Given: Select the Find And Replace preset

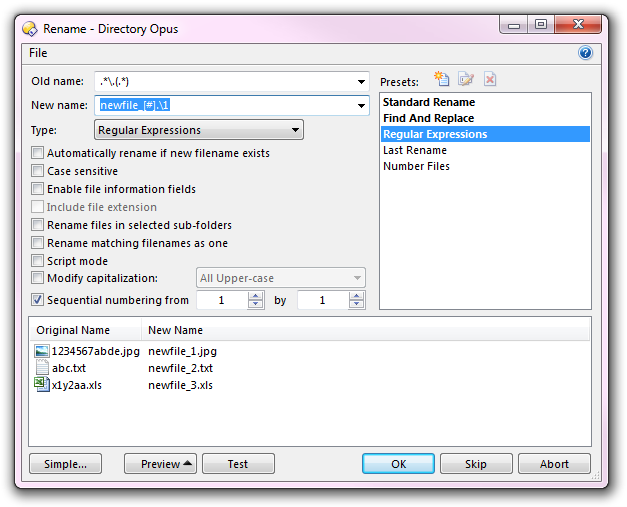Looking at the screenshot, I should [x=485, y=118].
